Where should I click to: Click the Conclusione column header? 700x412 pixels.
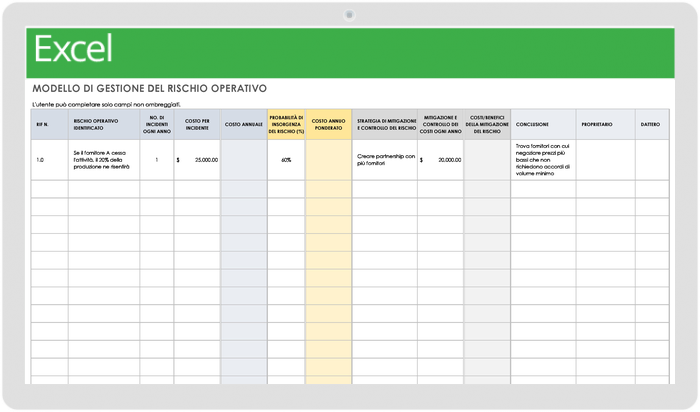[x=543, y=125]
